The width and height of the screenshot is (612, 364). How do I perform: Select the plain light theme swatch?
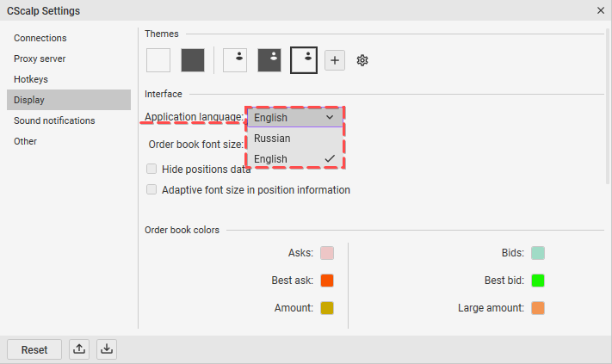(158, 60)
